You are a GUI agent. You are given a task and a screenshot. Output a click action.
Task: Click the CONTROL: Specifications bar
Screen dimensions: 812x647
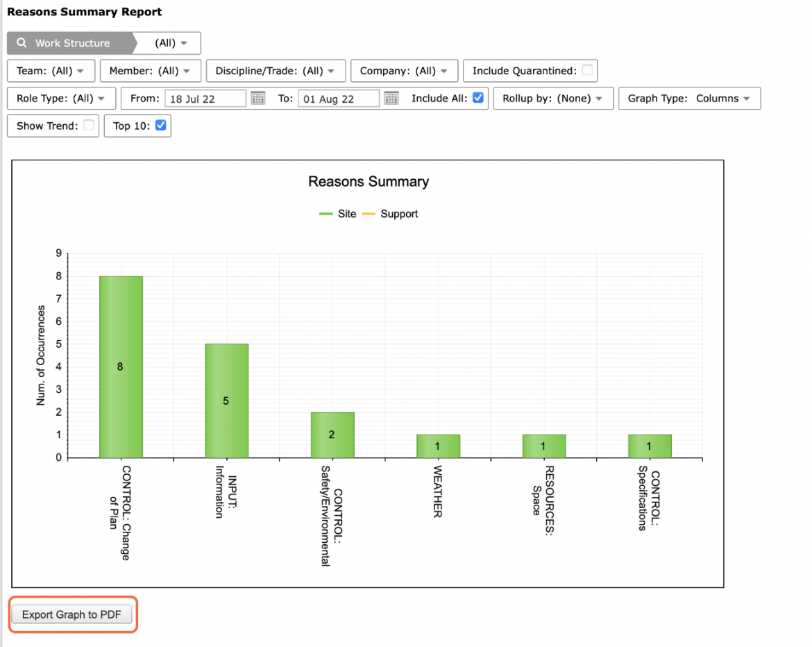650,446
